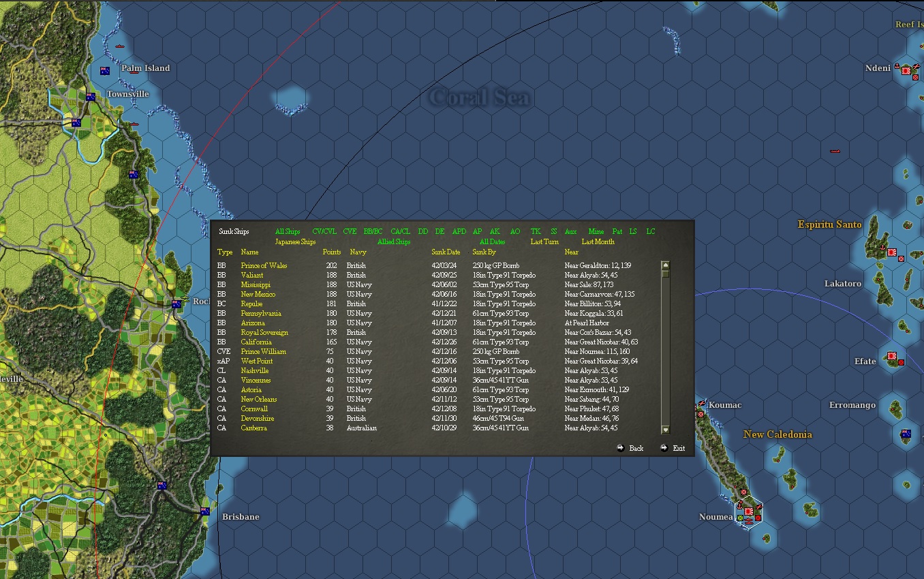The height and width of the screenshot is (579, 924).
Task: Select the red land unit at Noumea
Action: [757, 518]
